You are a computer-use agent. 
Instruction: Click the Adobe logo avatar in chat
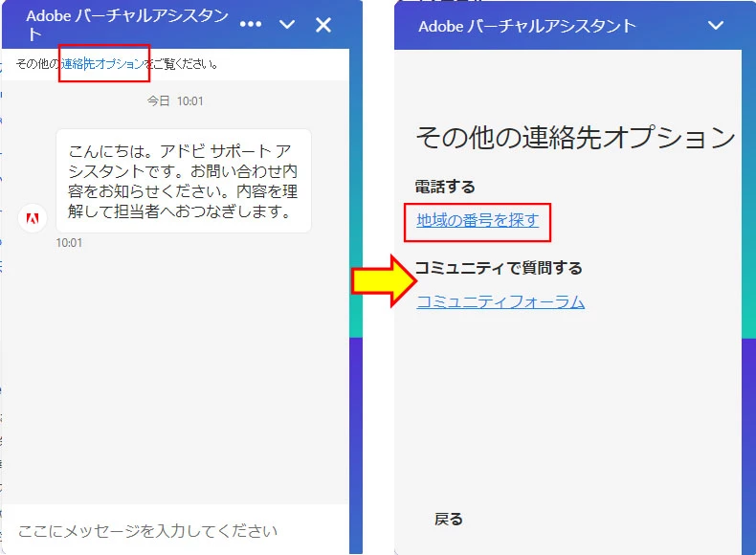(x=33, y=218)
